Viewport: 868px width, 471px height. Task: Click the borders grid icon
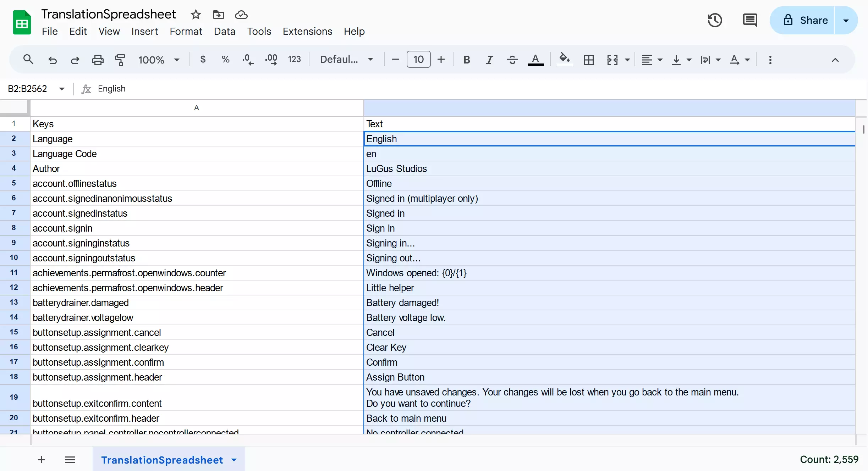click(588, 60)
